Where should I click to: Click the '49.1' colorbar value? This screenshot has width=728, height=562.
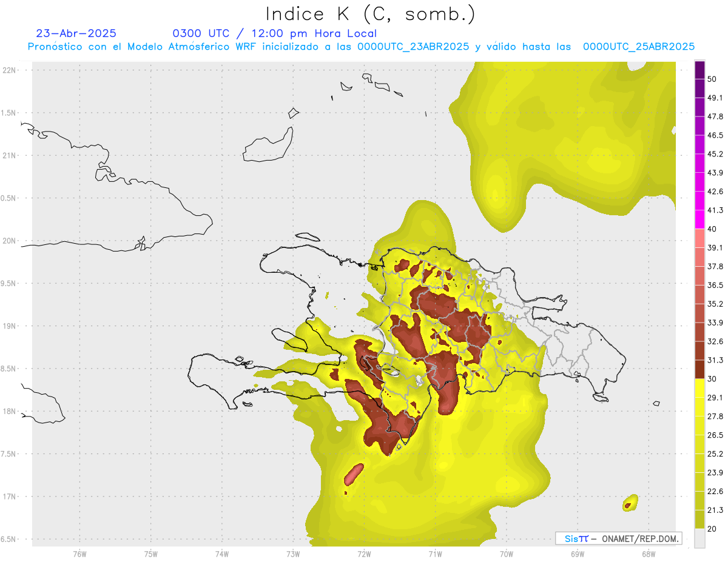(x=715, y=98)
